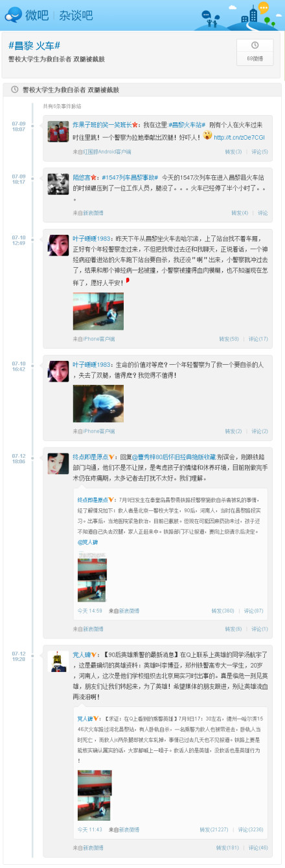The image size is (285, 868).
Task: Open photo thumbnail in 16:42 post
Action: coord(98,404)
